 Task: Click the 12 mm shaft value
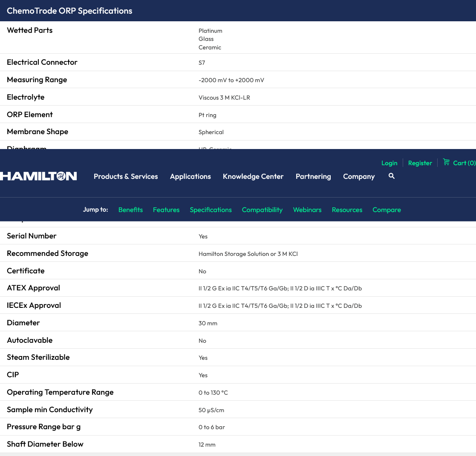pos(207,445)
